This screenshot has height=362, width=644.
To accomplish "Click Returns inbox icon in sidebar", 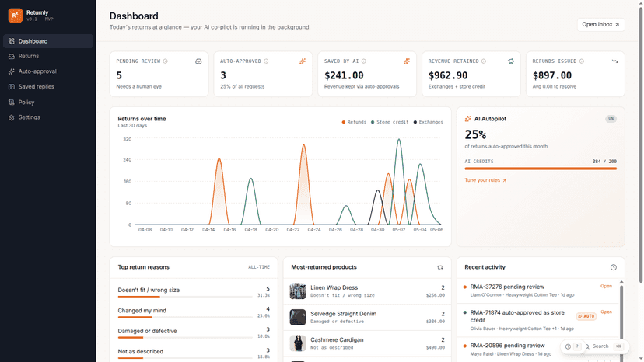I will [x=12, y=56].
